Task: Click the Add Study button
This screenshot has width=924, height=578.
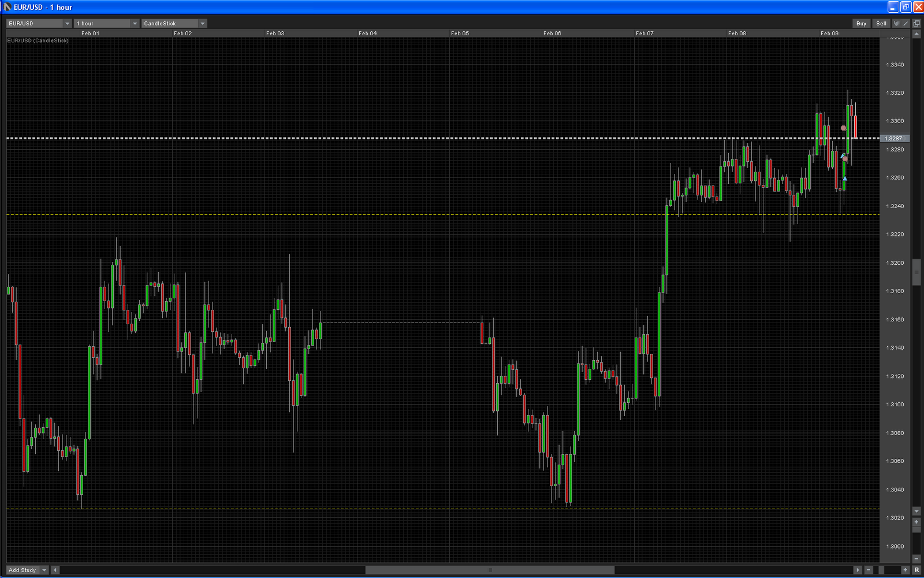Action: (x=23, y=570)
